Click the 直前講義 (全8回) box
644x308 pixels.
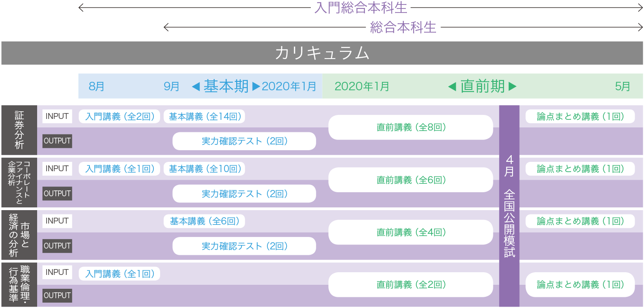pyautogui.click(x=411, y=127)
